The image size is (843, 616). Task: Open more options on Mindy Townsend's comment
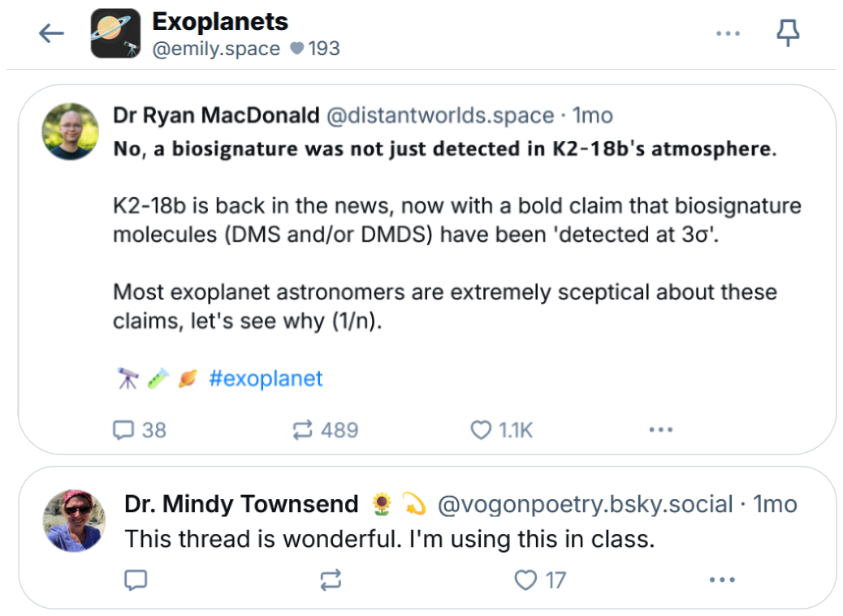[722, 580]
